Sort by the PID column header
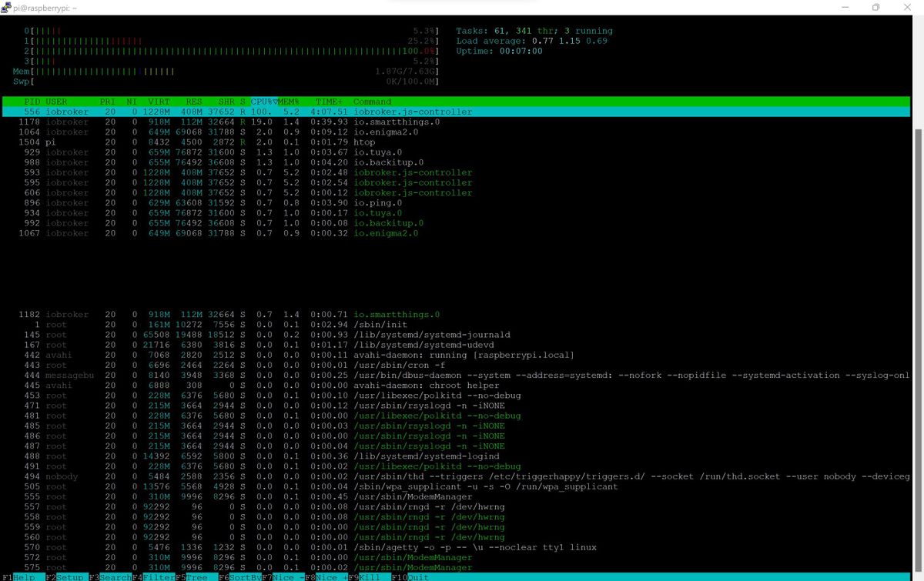This screenshot has width=924, height=581. pos(32,102)
